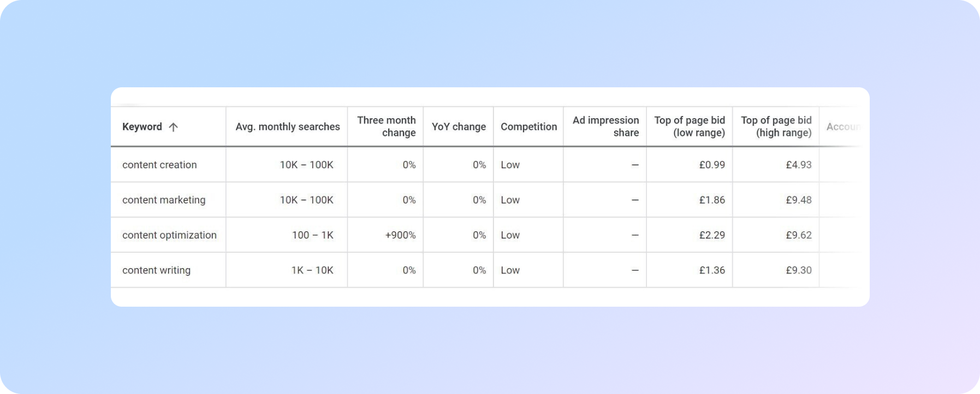Sort by Avg. monthly searches column
This screenshot has height=394, width=980.
click(287, 126)
